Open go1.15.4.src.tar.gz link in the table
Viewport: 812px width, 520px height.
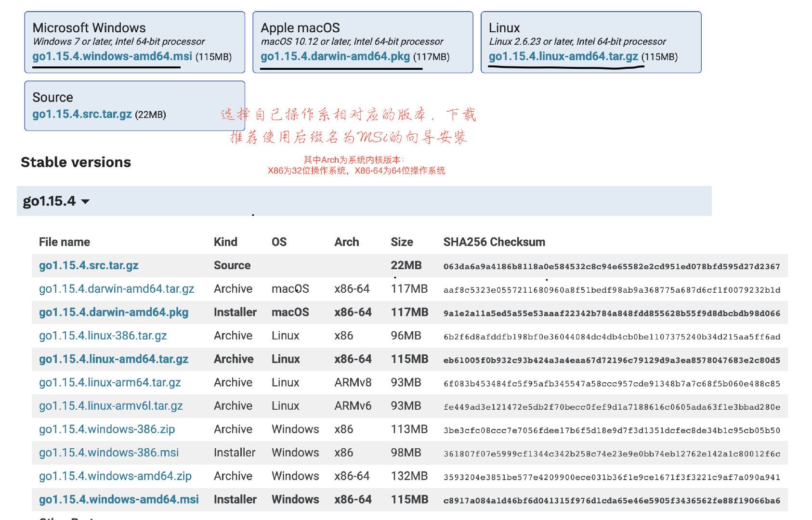coord(89,265)
